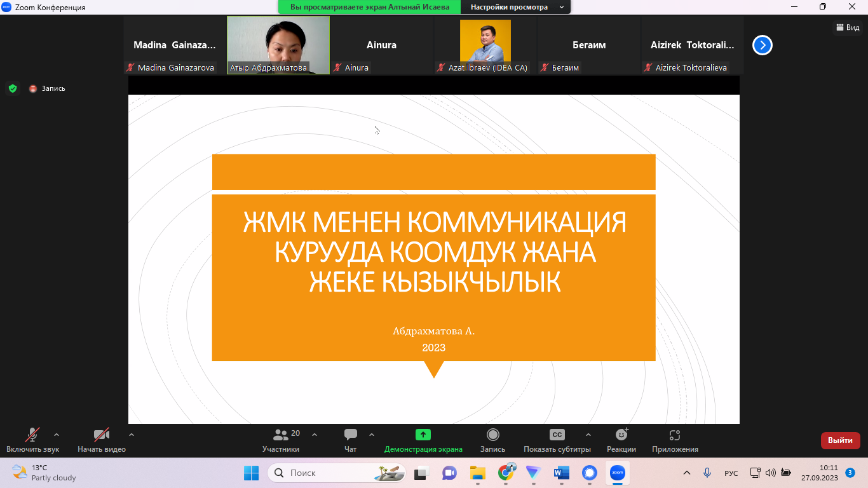Expand the chevron next to Participants
This screenshot has width=868, height=488.
point(315,435)
